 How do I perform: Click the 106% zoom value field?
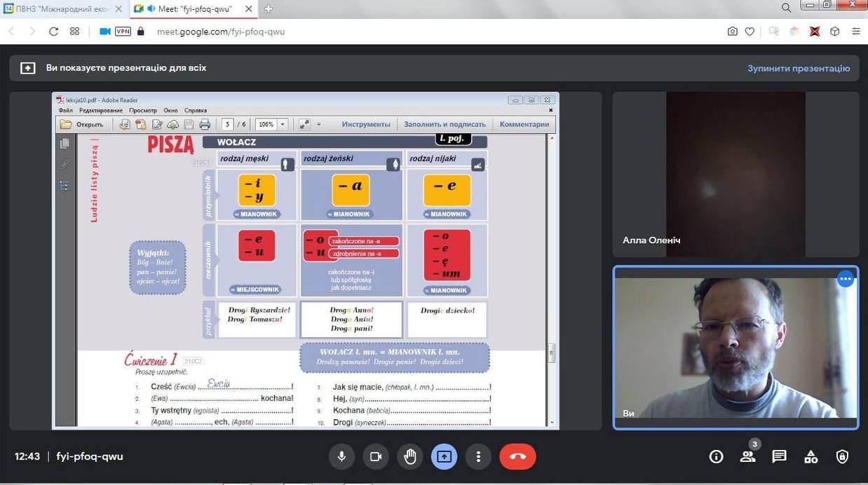click(266, 124)
